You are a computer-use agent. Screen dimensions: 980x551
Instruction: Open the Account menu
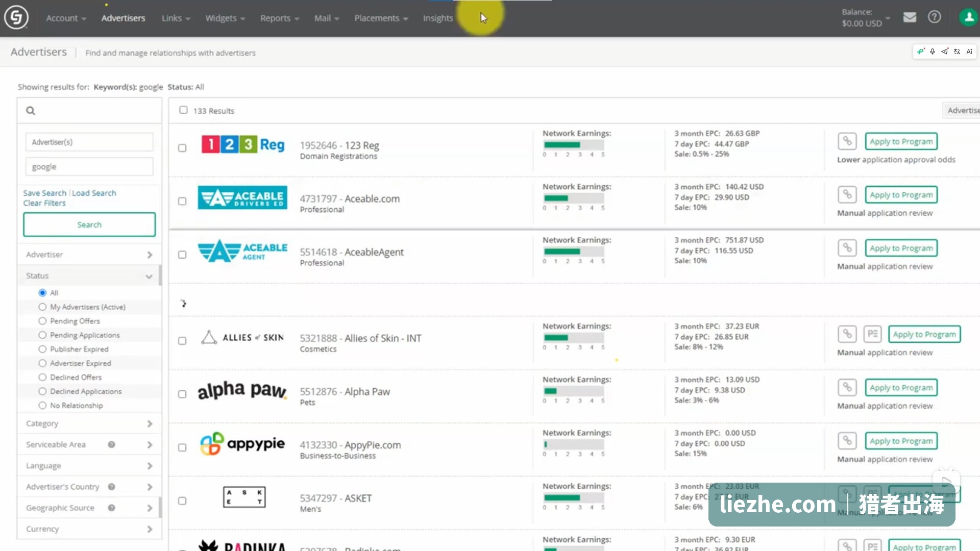click(66, 18)
